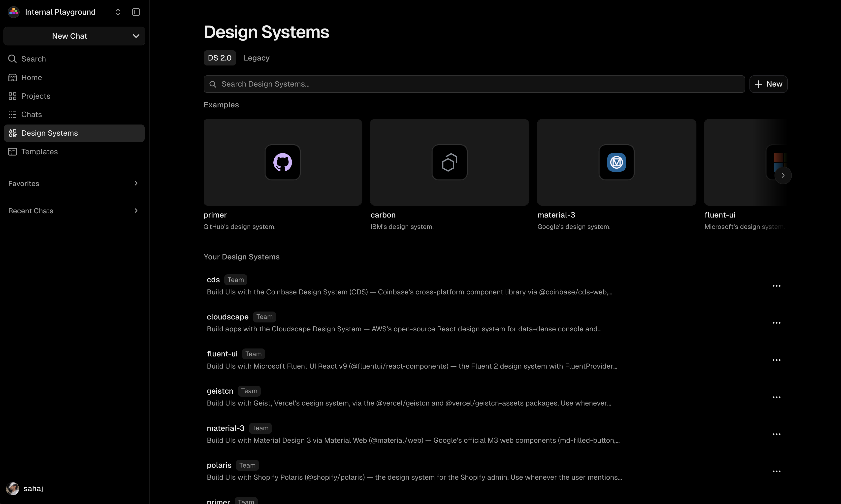The width and height of the screenshot is (841, 504).
Task: Open the fluent-ui example card
Action: (745, 162)
